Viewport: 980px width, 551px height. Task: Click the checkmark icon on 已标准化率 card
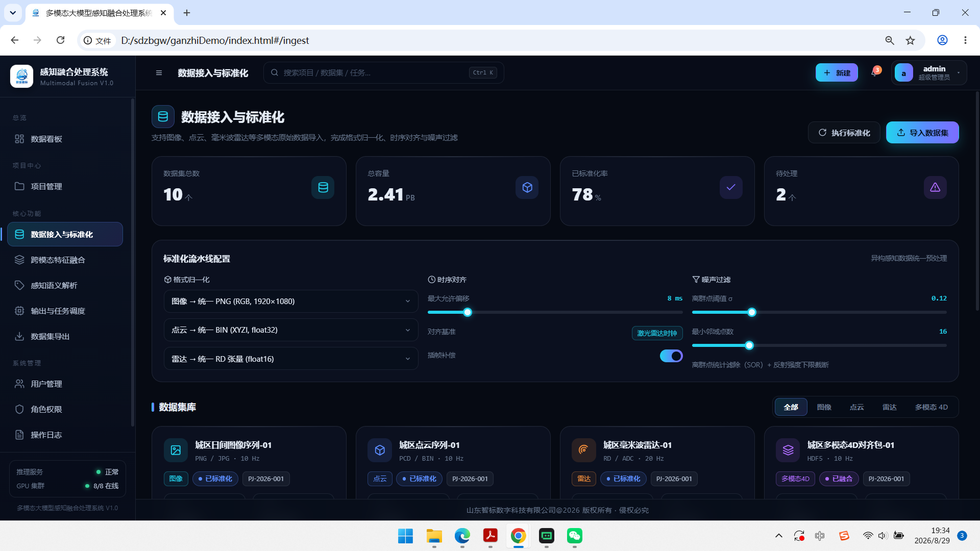pos(731,188)
